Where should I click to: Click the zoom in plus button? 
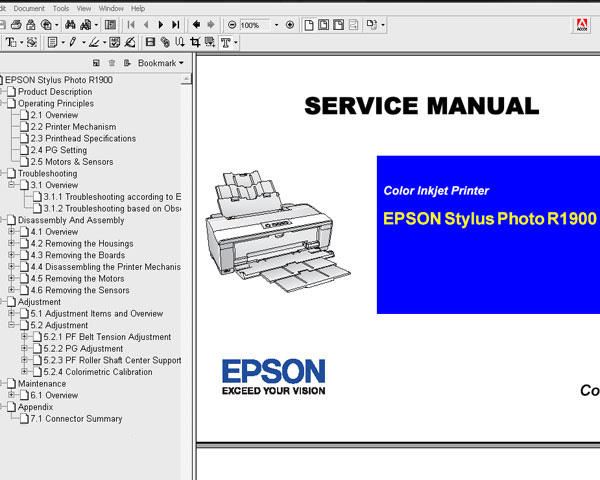[x=290, y=25]
